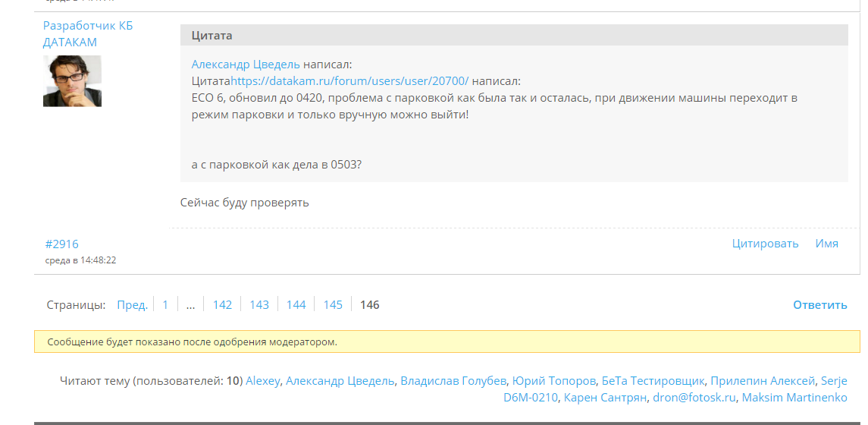868x425 pixels.
Task: Open Карен Сантрян profile
Action: (x=605, y=397)
